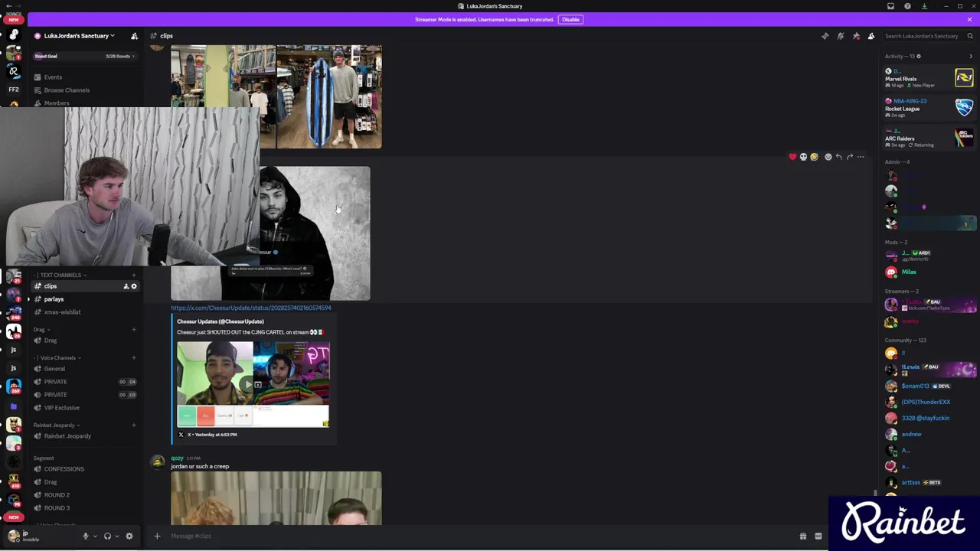Viewport: 980px width, 551px height.
Task: Toggle notification settings bell icon
Action: point(840,36)
